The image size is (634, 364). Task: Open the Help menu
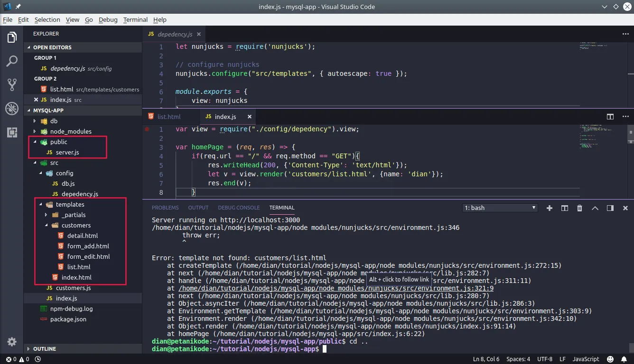click(160, 19)
